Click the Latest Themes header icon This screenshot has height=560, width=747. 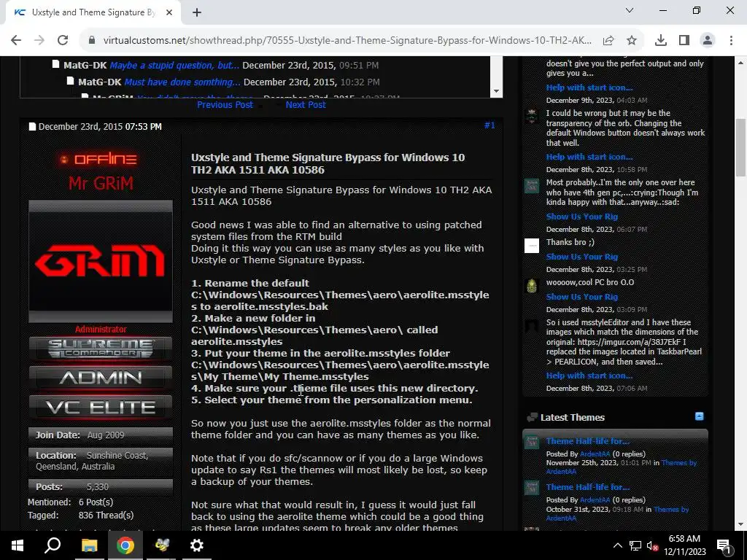tap(532, 418)
